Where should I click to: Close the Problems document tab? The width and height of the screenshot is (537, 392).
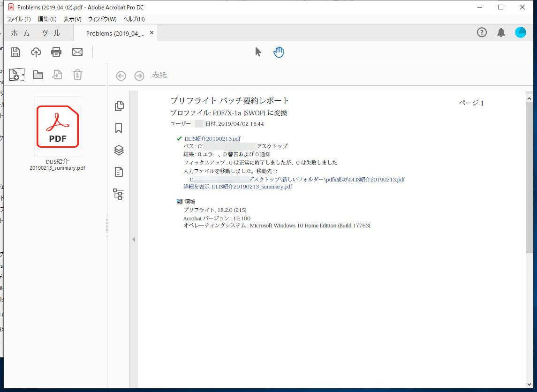151,33
